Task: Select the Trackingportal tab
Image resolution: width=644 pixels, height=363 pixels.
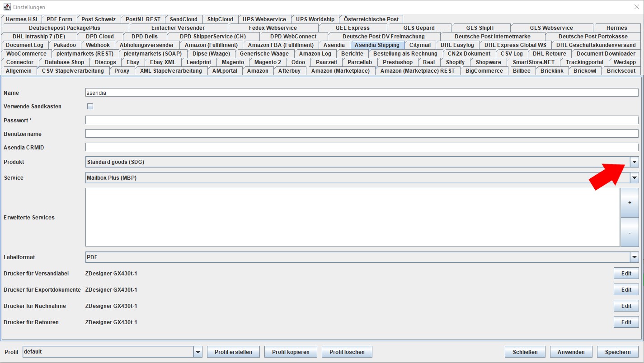Action: pos(584,62)
